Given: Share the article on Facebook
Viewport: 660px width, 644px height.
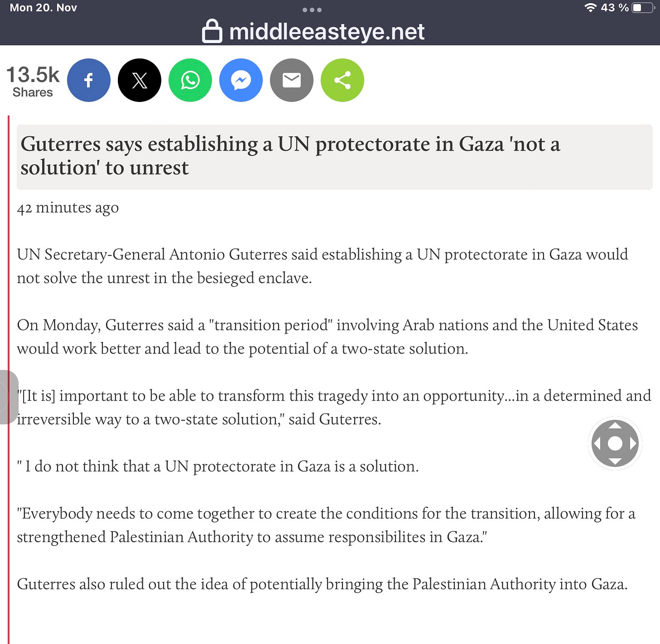Looking at the screenshot, I should coord(89,80).
